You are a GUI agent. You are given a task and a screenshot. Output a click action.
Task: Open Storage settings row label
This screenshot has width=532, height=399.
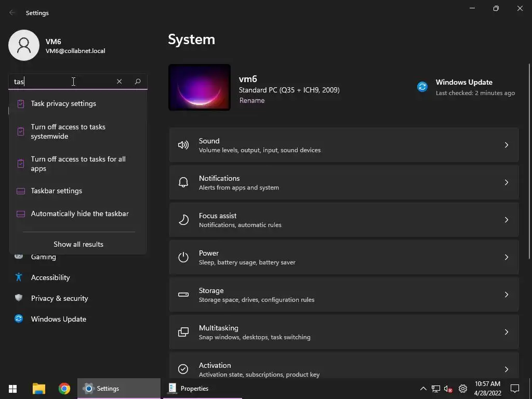tap(211, 290)
